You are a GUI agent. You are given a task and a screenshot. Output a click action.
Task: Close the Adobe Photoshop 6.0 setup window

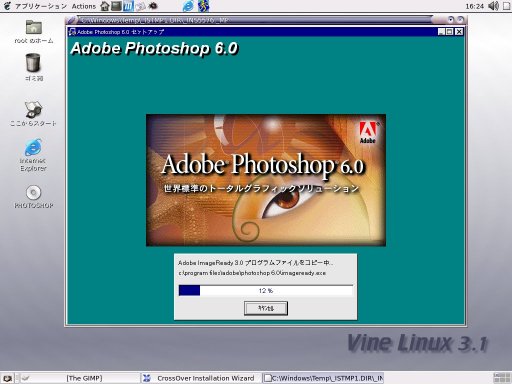coord(459,32)
